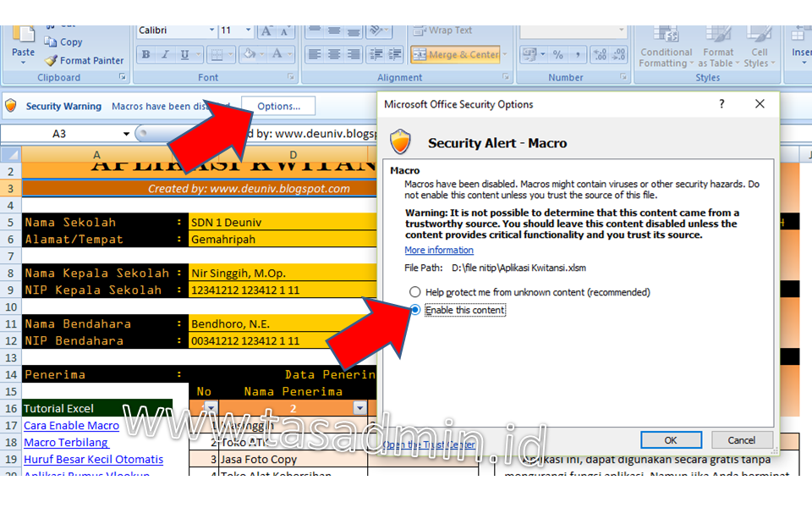Viewport: 812px width, 508px height.
Task: Center text horizontally
Action: click(334, 54)
